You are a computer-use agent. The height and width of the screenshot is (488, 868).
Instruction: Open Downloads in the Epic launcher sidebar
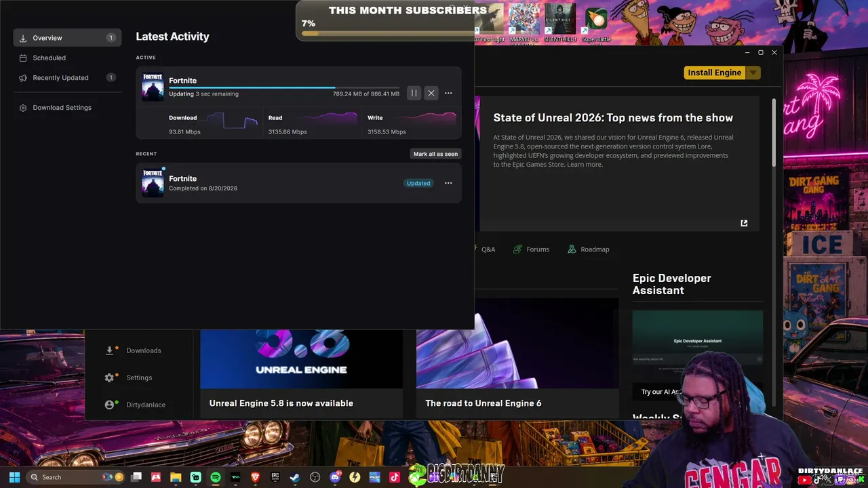(134, 350)
